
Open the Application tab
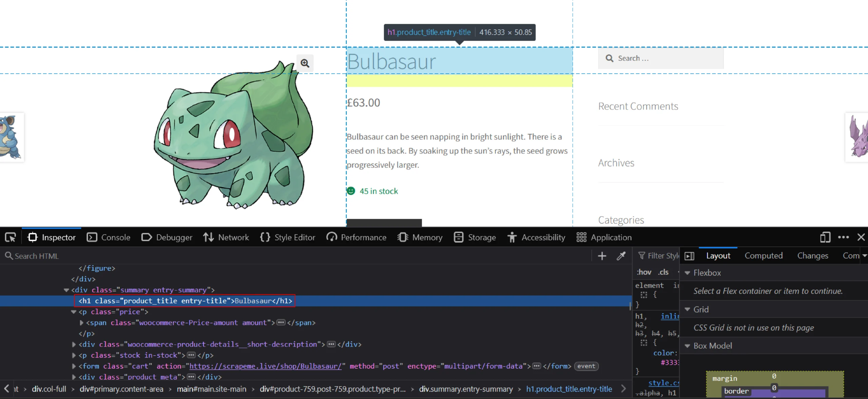(x=604, y=237)
